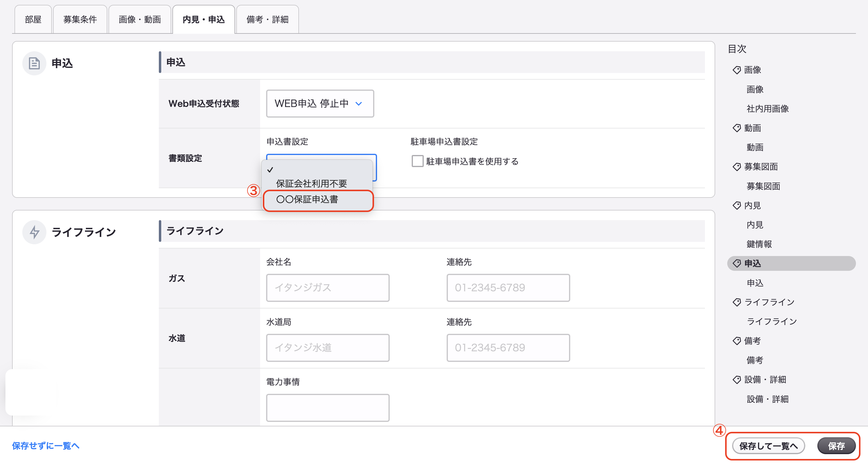Image resolution: width=868 pixels, height=465 pixels.
Task: Click the tag icon beside 備考 heading
Action: click(737, 341)
